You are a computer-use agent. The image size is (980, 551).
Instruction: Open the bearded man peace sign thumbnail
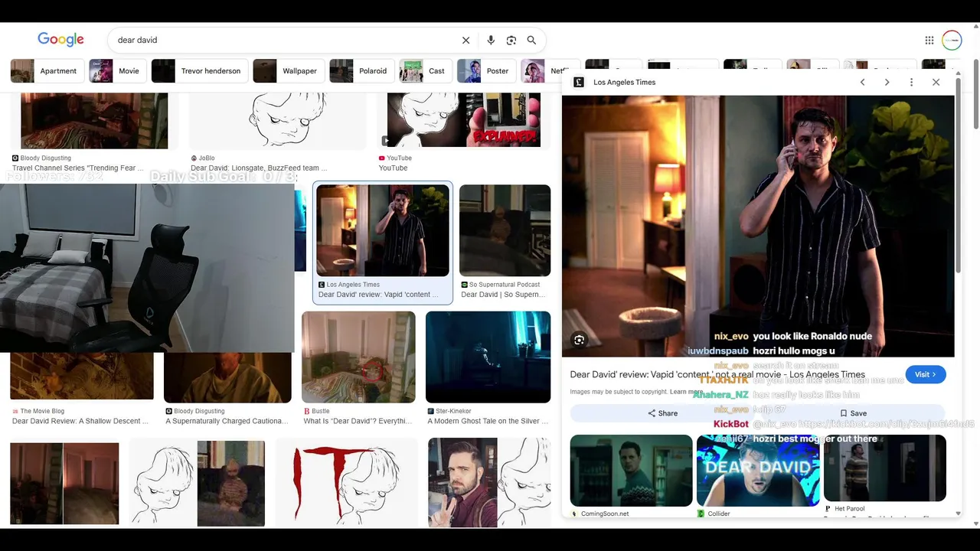point(489,482)
